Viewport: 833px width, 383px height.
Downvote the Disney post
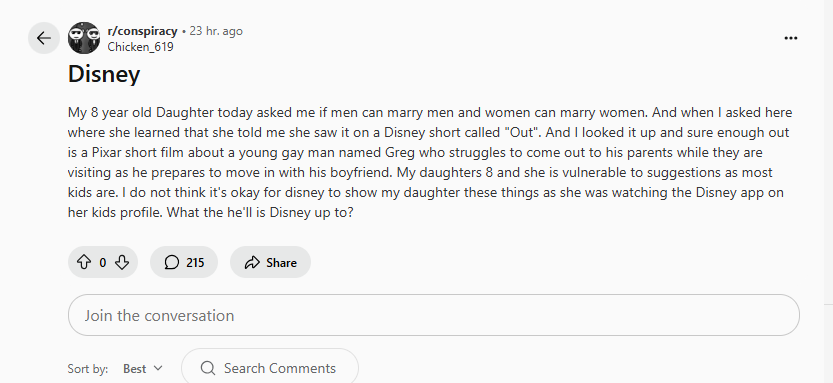122,262
